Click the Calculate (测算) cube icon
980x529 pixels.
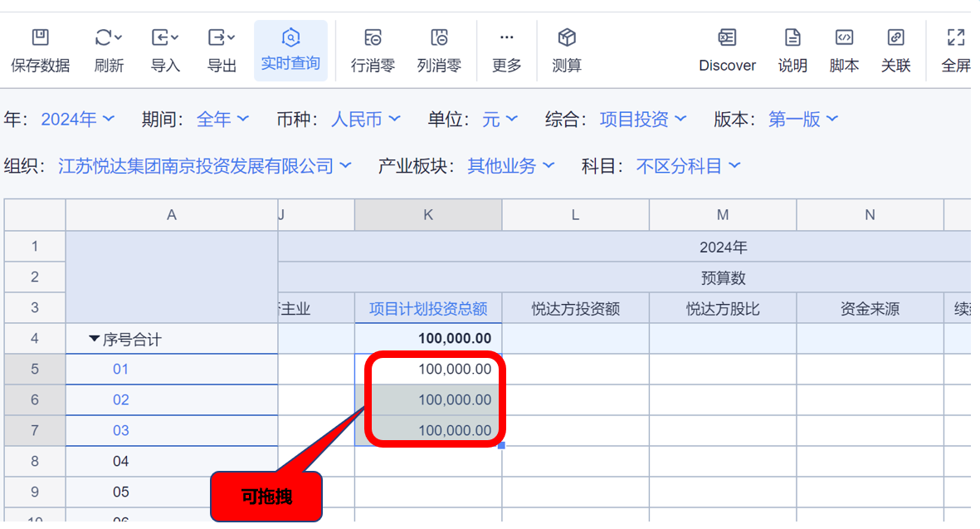click(x=567, y=38)
